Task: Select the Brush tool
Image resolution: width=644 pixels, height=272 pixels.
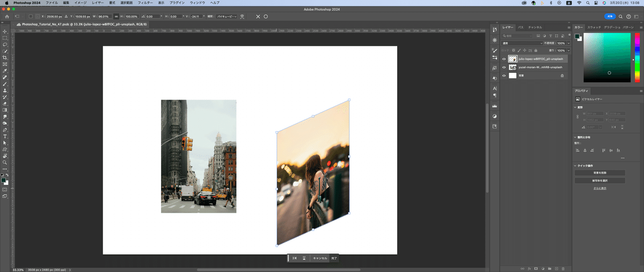Action: 5,84
